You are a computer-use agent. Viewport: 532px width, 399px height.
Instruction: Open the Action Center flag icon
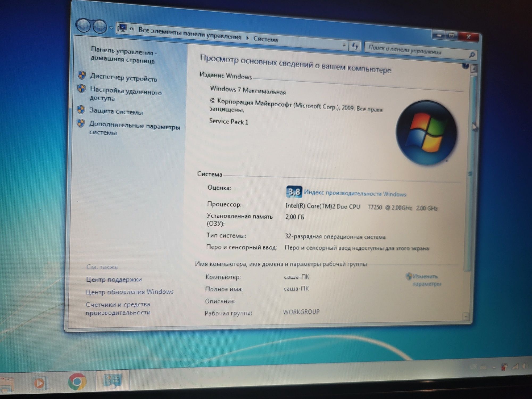click(x=504, y=367)
